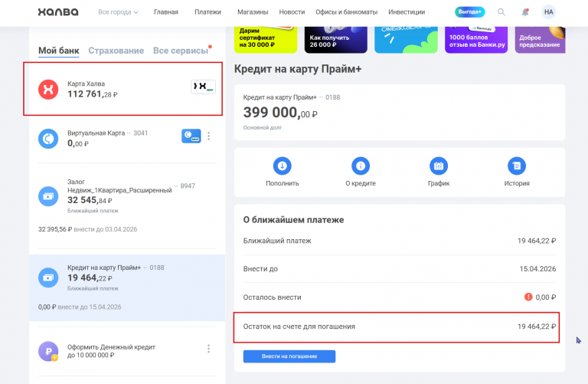Open the История history icon

click(x=517, y=166)
